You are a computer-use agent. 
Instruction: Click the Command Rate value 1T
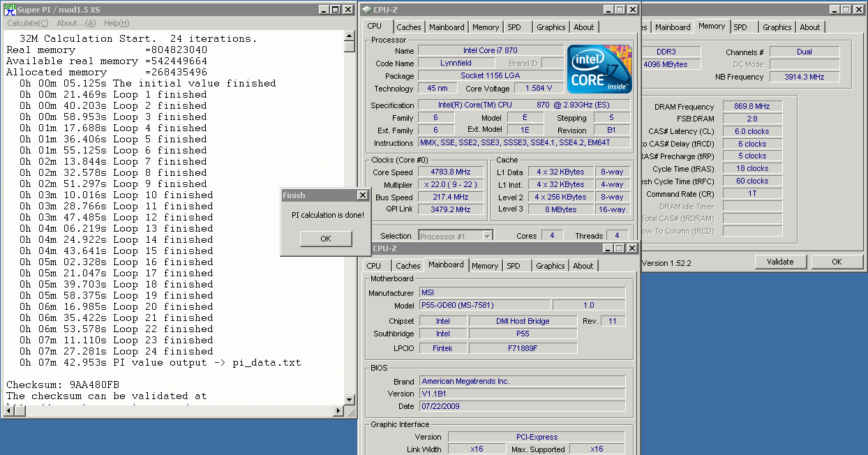click(x=752, y=194)
